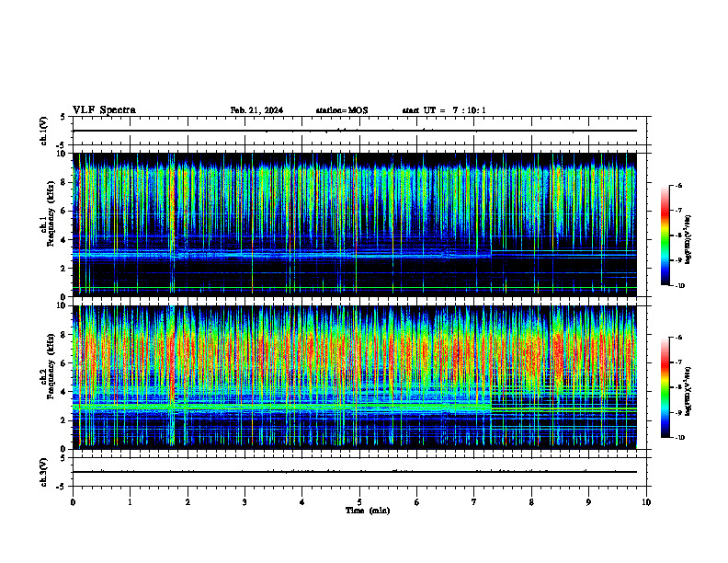Click inside the ch.1 spectrogram plot
Viewport: 728px width, 563px height.
click(x=355, y=224)
